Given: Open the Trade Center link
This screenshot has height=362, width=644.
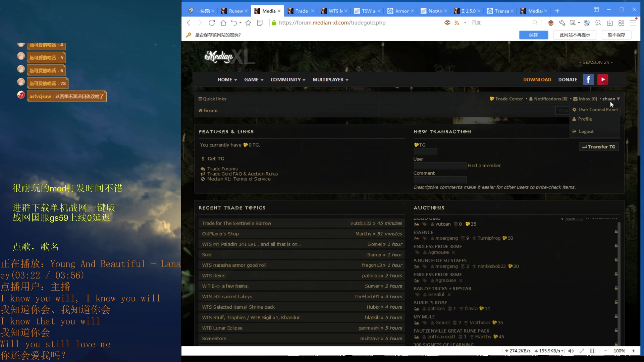Looking at the screenshot, I should click(x=506, y=99).
